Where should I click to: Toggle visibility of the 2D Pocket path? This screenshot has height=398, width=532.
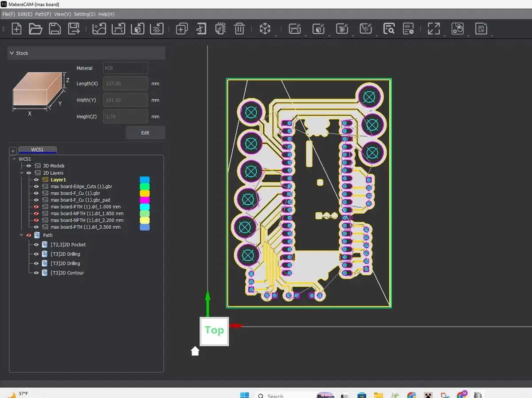click(36, 245)
